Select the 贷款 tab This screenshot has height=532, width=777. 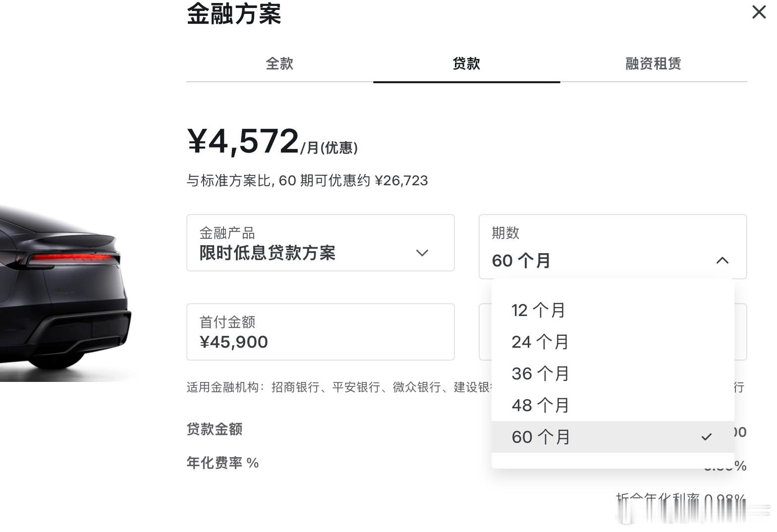pos(466,63)
